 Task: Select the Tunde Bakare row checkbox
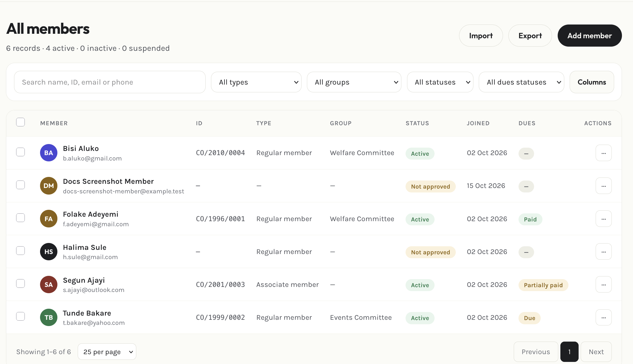[x=20, y=316]
